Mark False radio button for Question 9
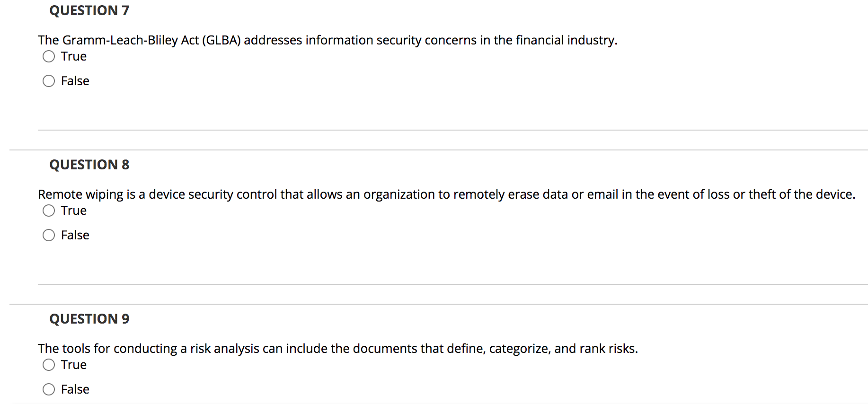 pyautogui.click(x=49, y=390)
